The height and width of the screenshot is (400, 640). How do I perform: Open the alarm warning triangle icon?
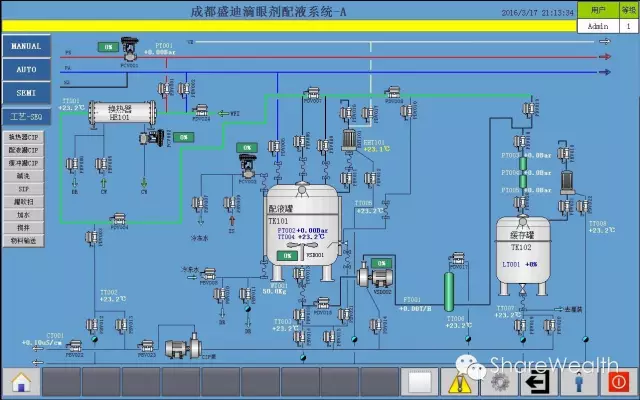459,382
